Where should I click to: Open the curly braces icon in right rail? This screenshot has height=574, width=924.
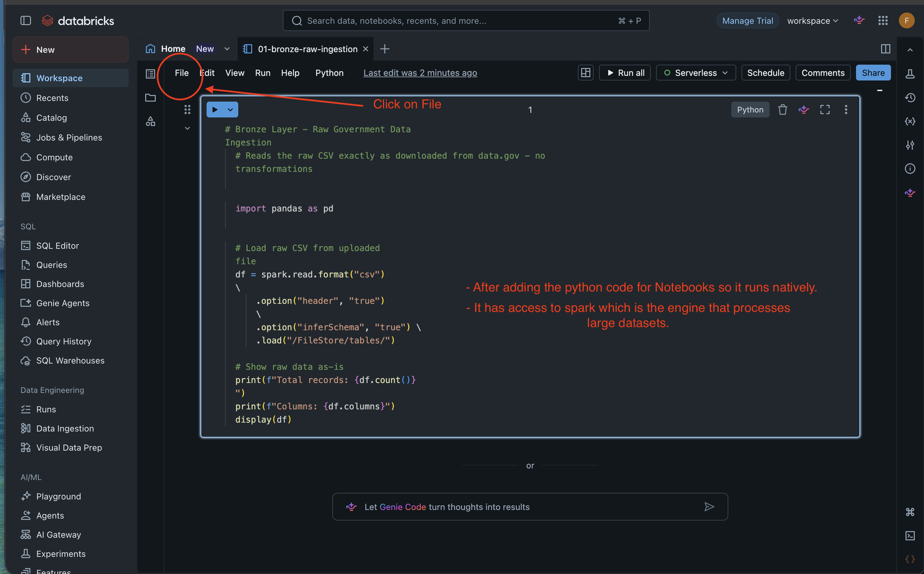[910, 559]
